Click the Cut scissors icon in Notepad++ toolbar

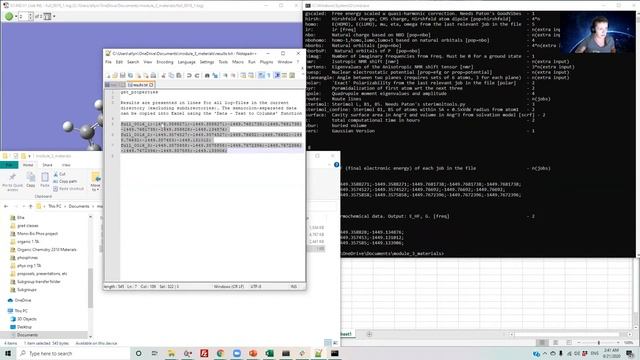pyautogui.click(x=164, y=76)
